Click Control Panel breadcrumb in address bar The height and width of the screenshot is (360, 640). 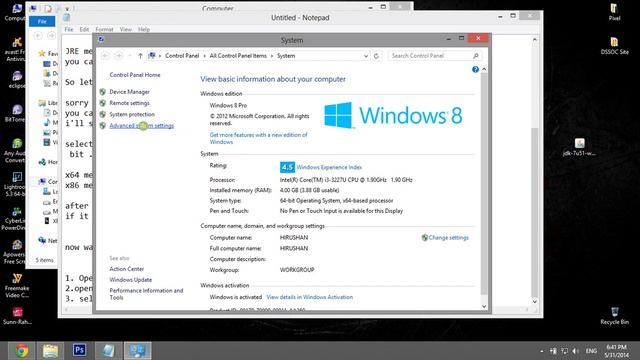coord(182,56)
